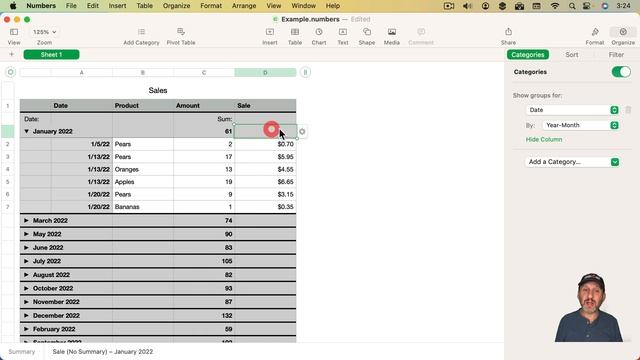Open Control Center in menu bar
The height and width of the screenshot is (360, 640).
click(x=587, y=6)
